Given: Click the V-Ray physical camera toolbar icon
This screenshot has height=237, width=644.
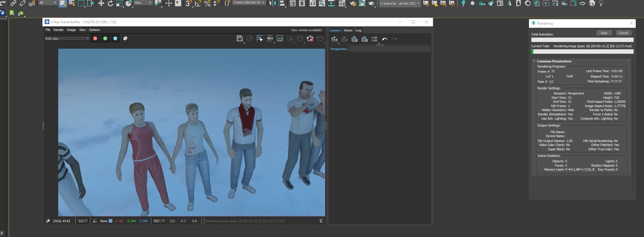Looking at the screenshot, I should click(x=481, y=3).
